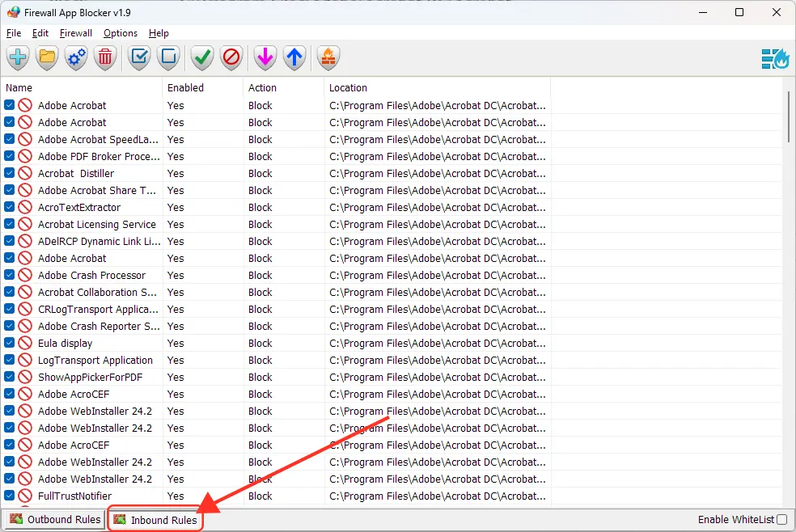
Task: Sort by the Name column header
Action: pos(82,88)
